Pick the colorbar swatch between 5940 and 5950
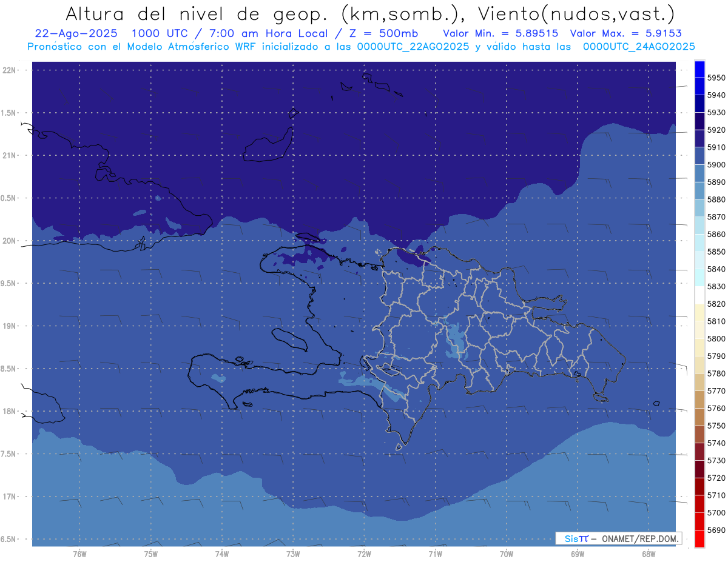Image resolution: width=728 pixels, height=562 pixels. 699,87
